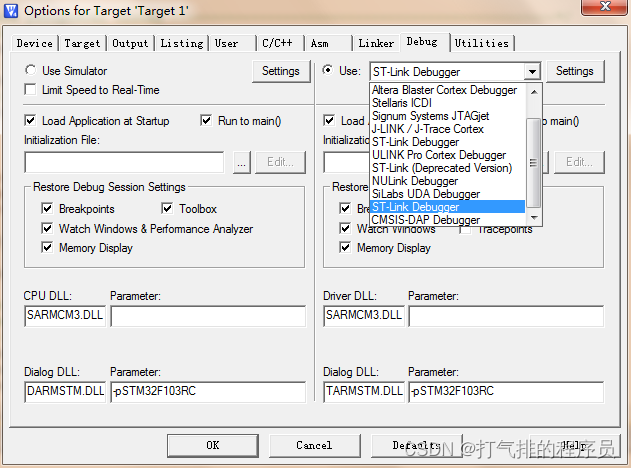Open the Utilities tab
This screenshot has width=631, height=468.
pos(482,43)
